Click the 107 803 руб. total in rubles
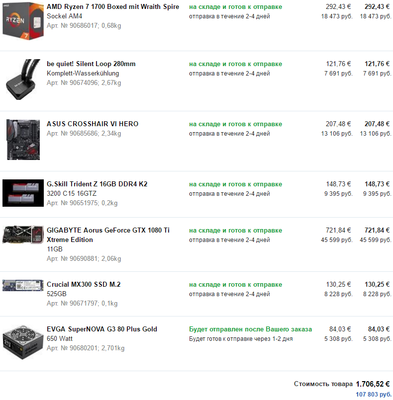Screen dimensions: 393x400 click(373, 394)
